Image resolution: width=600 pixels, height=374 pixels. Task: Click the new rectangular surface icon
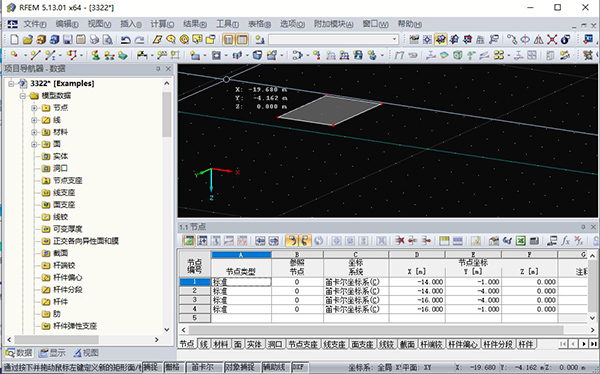coord(195,56)
